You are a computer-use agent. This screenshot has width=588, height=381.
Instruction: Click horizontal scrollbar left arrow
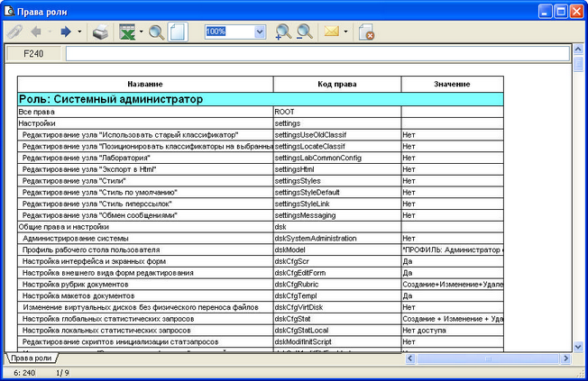click(410, 358)
